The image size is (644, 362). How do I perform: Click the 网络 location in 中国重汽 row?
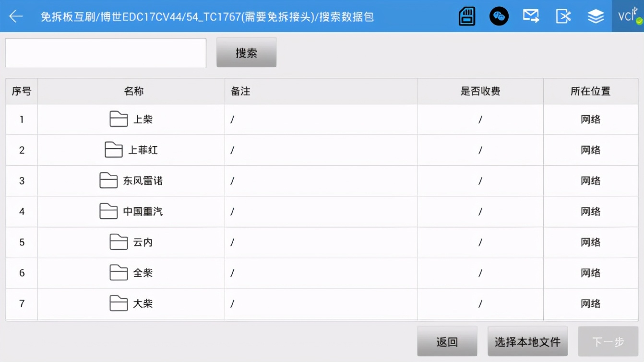(x=591, y=212)
